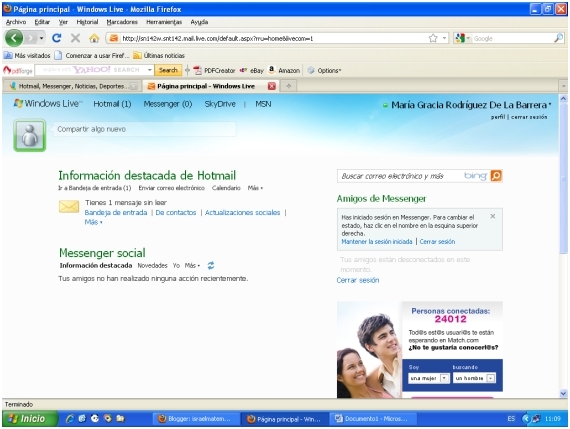Screen dimensions: 570x429
Task: Click the Bing search email field
Action: click(401, 176)
